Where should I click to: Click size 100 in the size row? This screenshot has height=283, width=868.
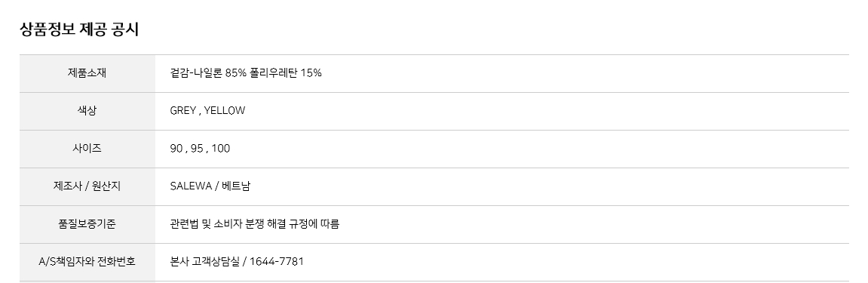pos(221,149)
